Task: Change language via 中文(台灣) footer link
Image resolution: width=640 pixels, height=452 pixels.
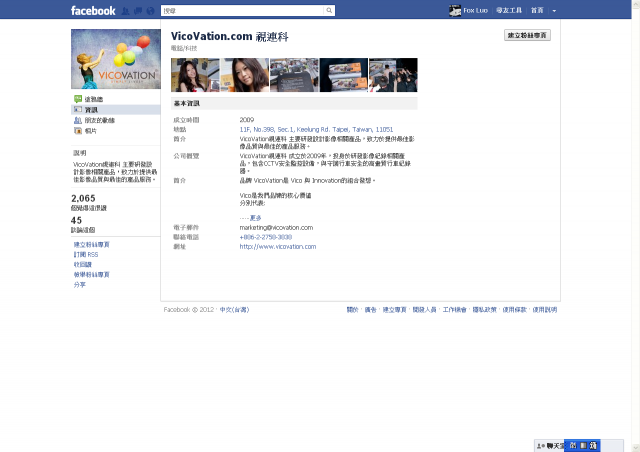Action: [234, 309]
